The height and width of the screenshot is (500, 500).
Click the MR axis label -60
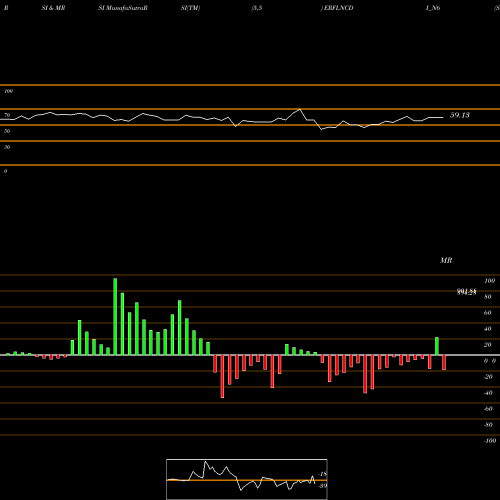[x=488, y=409]
